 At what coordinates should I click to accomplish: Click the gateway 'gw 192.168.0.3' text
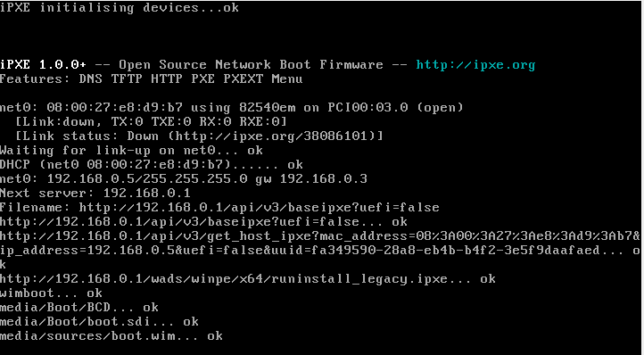pos(311,178)
